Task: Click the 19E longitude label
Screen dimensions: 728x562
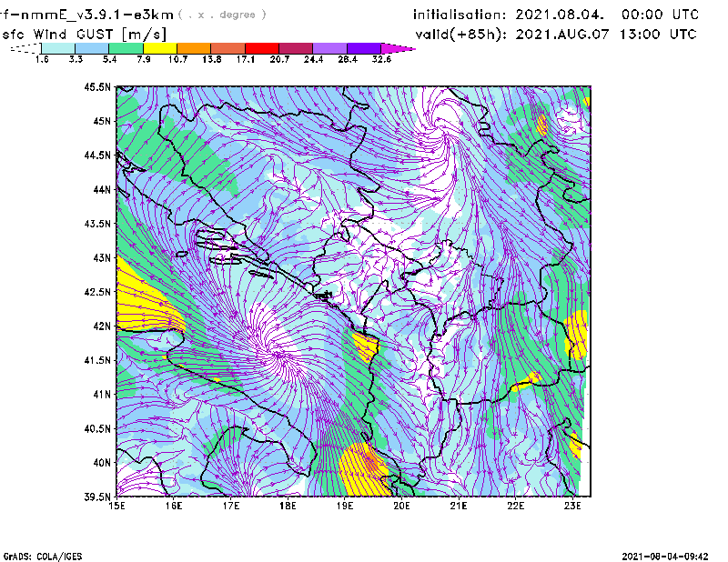Action: 345,506
